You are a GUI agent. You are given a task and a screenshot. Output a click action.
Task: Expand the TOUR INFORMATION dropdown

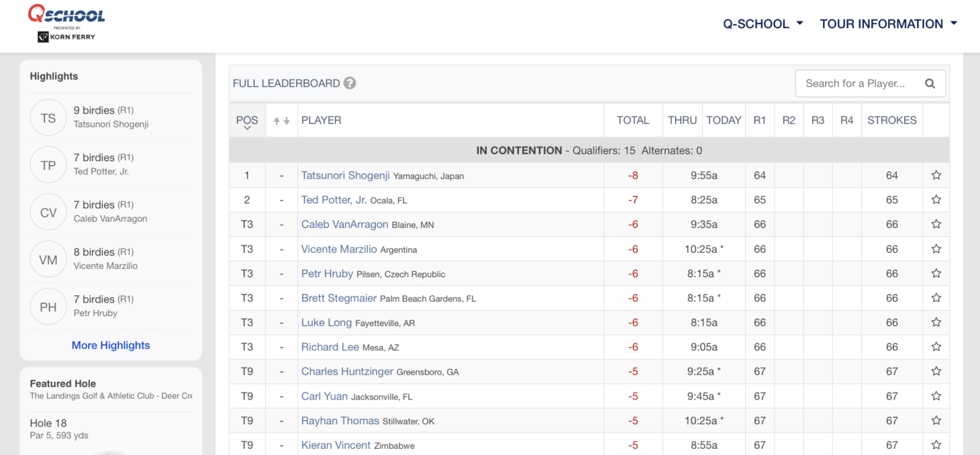pyautogui.click(x=888, y=24)
